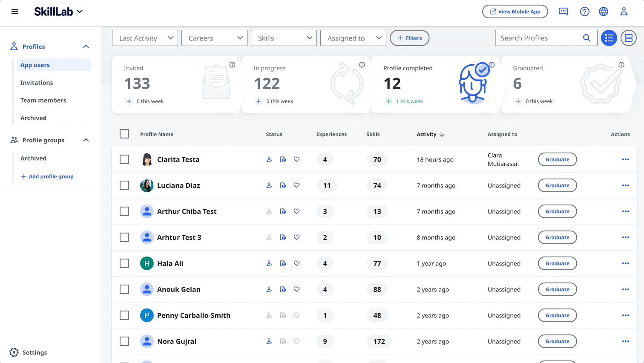Screen dimensions: 644x363
Task: Click Clarita Testa's heart icon
Action: 296,159
